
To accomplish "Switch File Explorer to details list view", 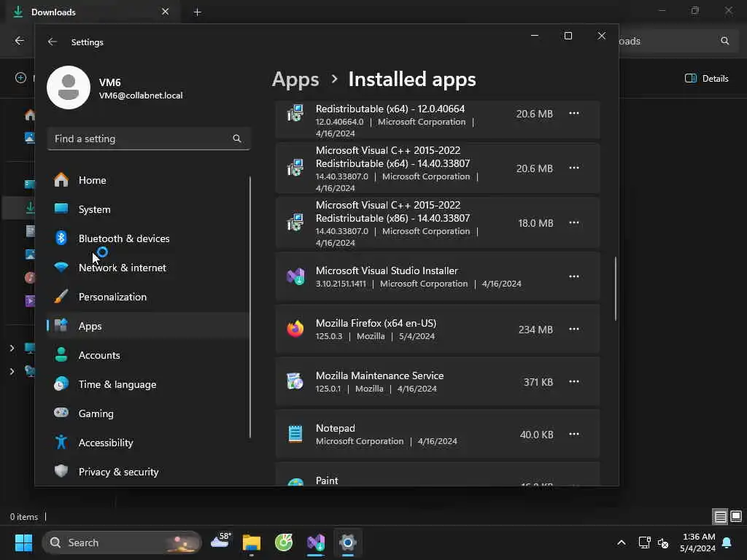I will pyautogui.click(x=720, y=516).
